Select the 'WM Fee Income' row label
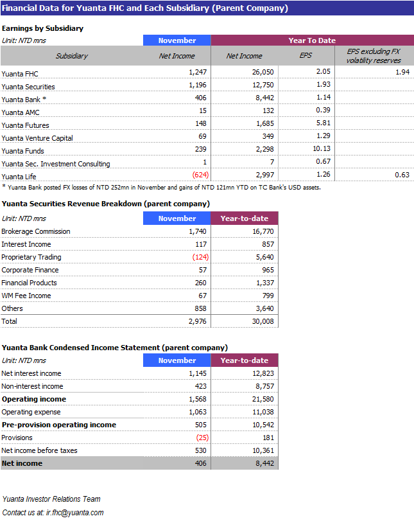Viewport: 414px width, 532px height. (26, 296)
